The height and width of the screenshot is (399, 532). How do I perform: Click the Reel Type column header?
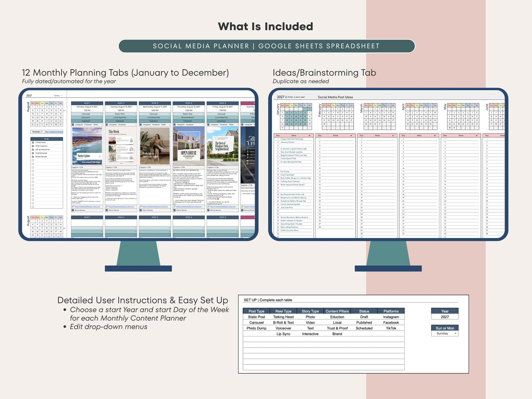[283, 311]
